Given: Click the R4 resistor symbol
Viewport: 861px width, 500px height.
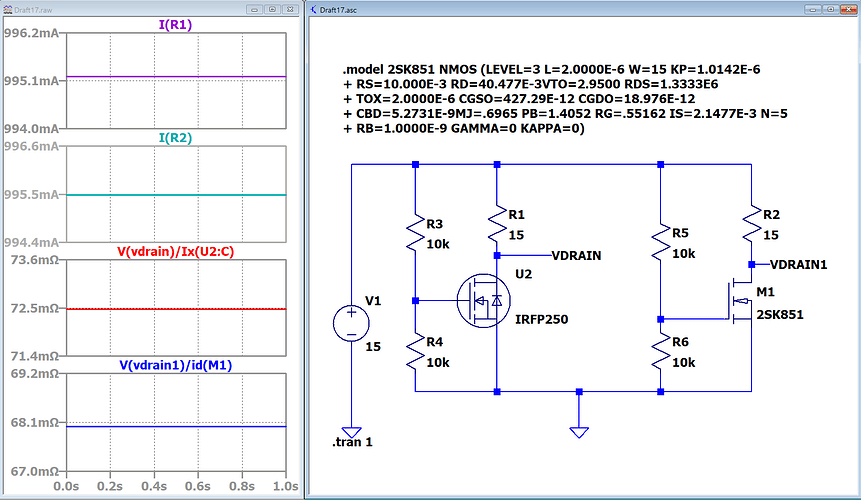Looking at the screenshot, I should coord(415,350).
